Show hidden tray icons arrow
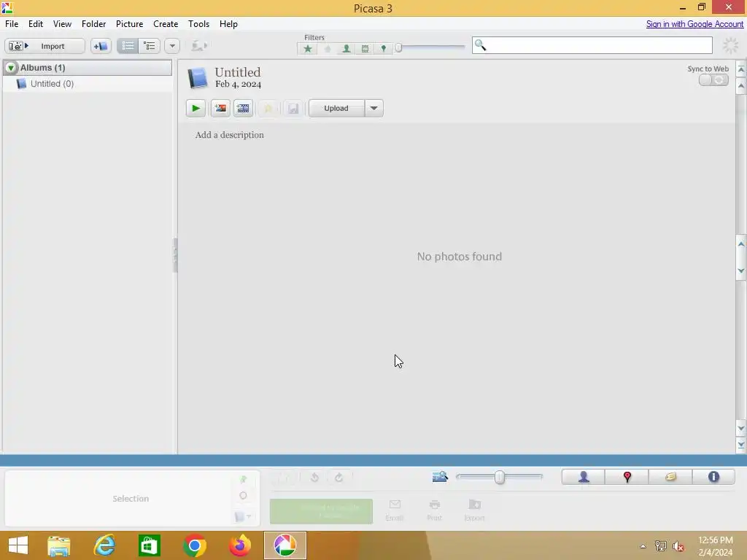This screenshot has width=747, height=560. pos(643,546)
